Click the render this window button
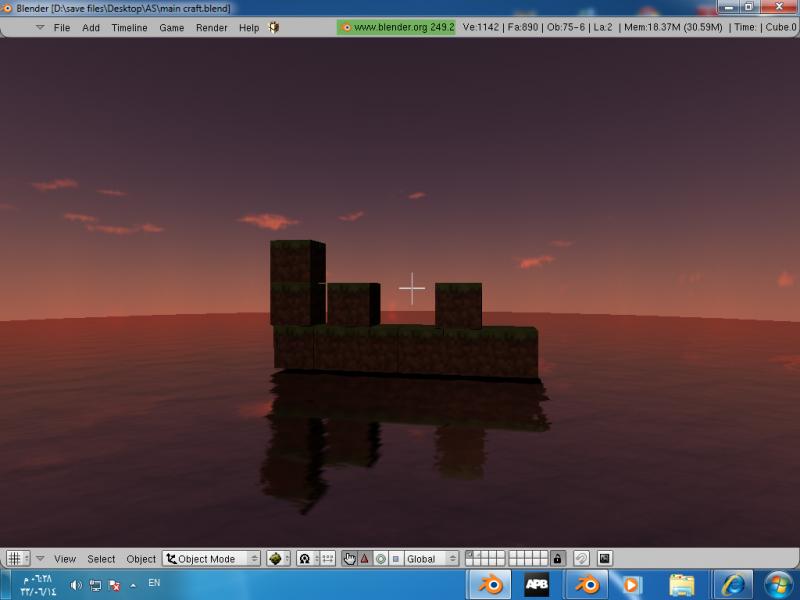Screen dimensions: 800x600 click(x=605, y=559)
